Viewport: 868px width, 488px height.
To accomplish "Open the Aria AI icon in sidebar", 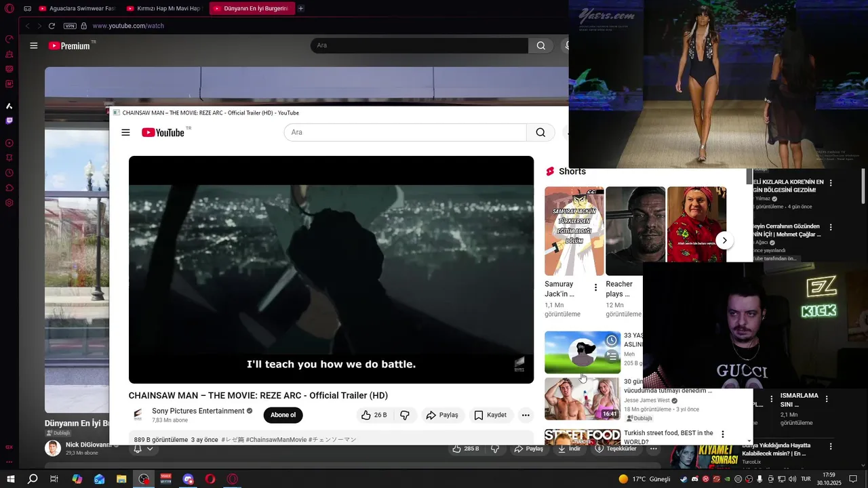I will [x=9, y=106].
